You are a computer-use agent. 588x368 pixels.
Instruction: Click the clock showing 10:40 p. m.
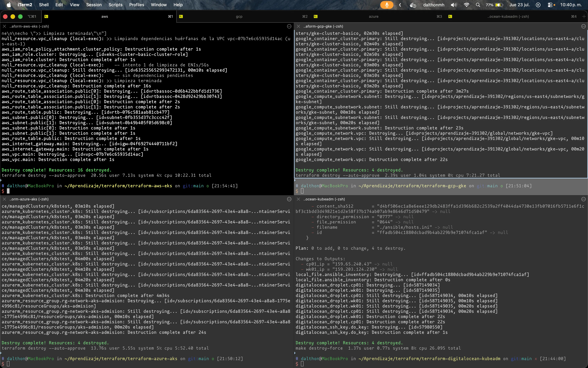click(571, 5)
